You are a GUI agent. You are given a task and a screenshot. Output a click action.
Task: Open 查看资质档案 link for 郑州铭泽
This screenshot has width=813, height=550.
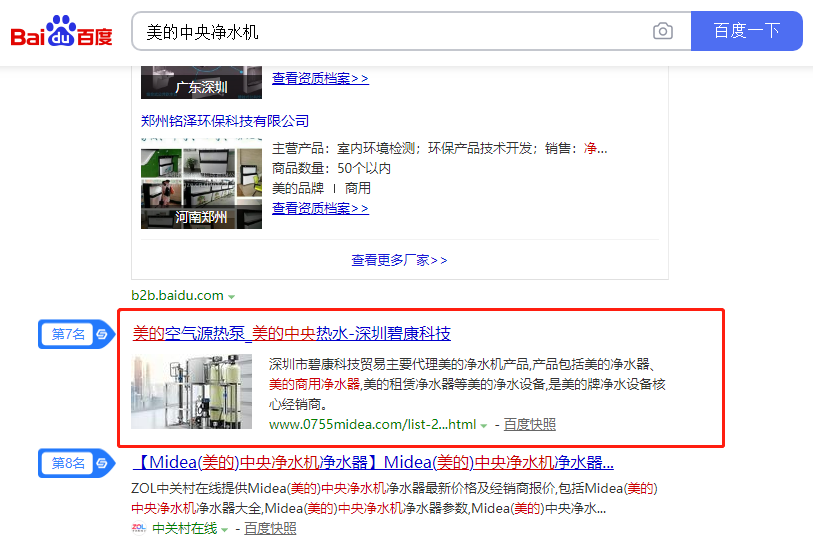point(320,208)
